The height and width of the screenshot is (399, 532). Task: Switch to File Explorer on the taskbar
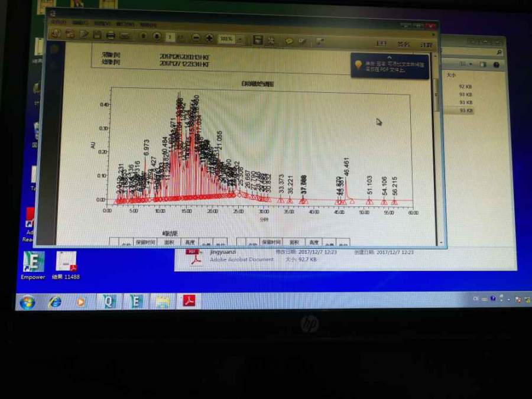pyautogui.click(x=163, y=301)
